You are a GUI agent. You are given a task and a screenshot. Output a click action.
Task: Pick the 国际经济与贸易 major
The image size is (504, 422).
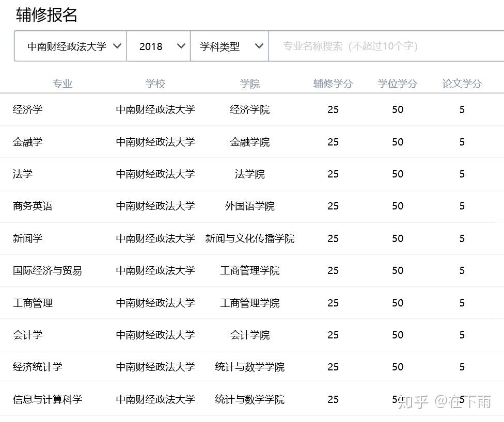(48, 270)
